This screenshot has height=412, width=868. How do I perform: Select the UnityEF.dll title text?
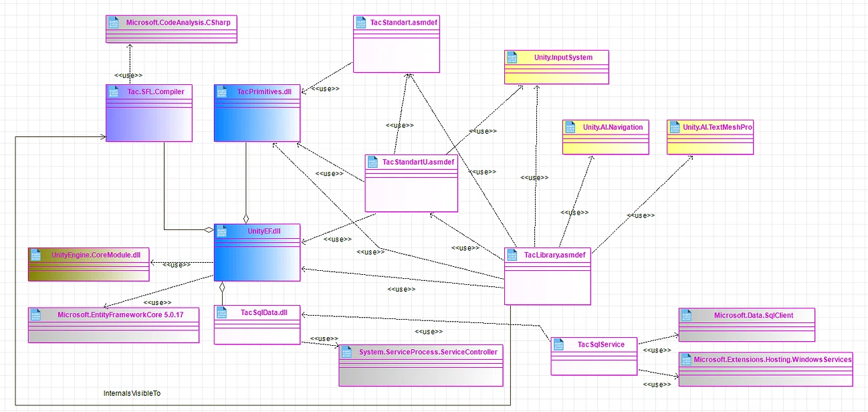click(263, 231)
